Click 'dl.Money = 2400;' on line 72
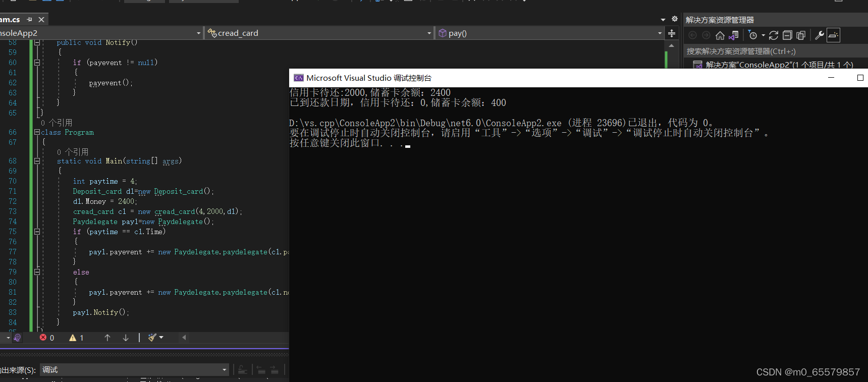The height and width of the screenshot is (382, 868). [105, 201]
